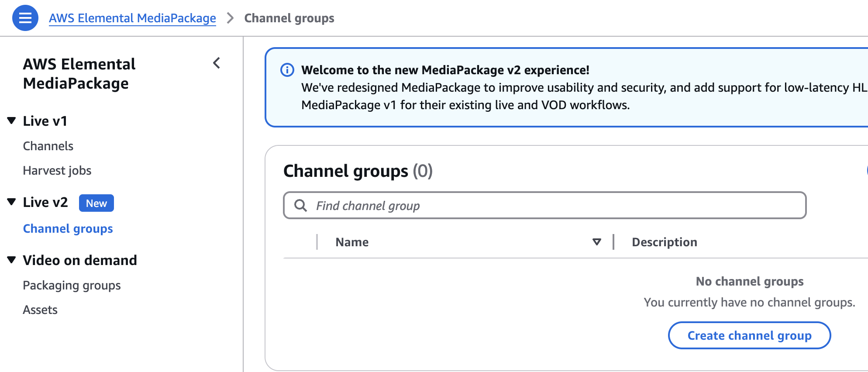Click the Channel groups breadcrumb text
The image size is (868, 372).
tap(289, 18)
